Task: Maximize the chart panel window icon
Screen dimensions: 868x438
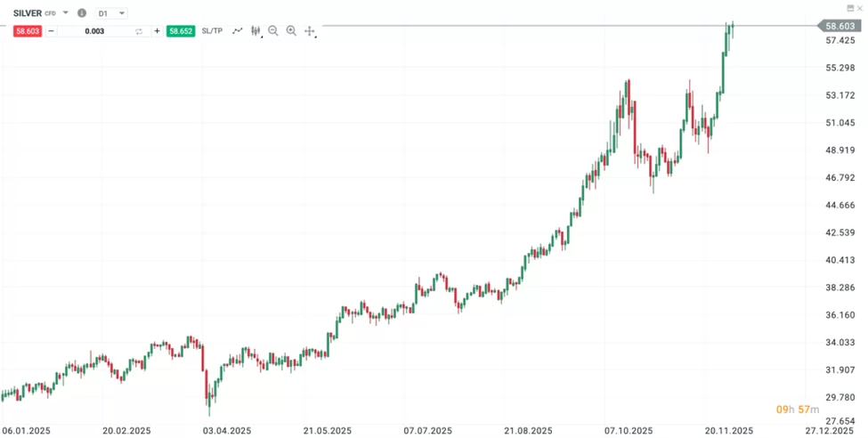Action: 848,8
